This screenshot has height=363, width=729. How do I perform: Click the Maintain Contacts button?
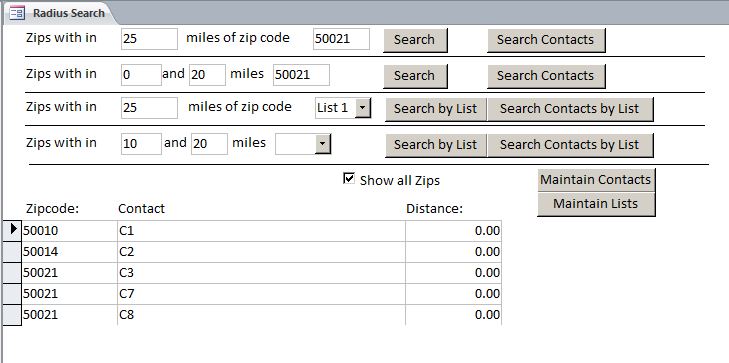tap(596, 180)
